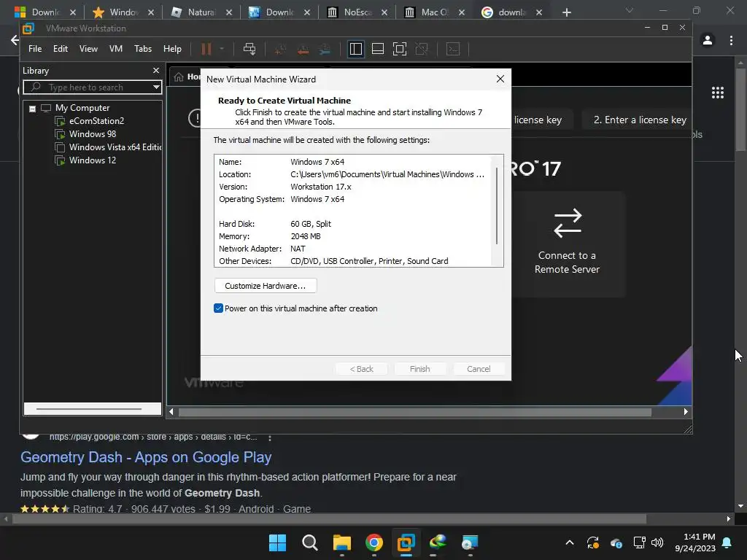Open the Help menu in VMware
Screen dimensions: 747x560
point(172,49)
